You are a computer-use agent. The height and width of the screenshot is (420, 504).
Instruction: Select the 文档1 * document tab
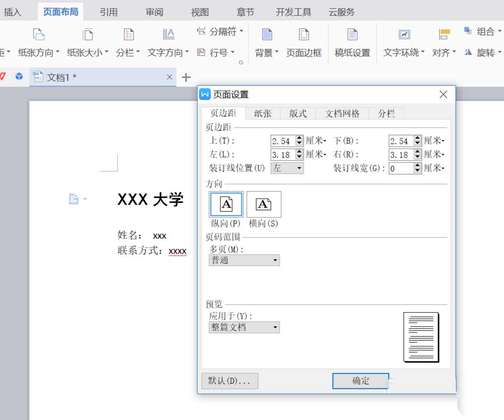(103, 77)
